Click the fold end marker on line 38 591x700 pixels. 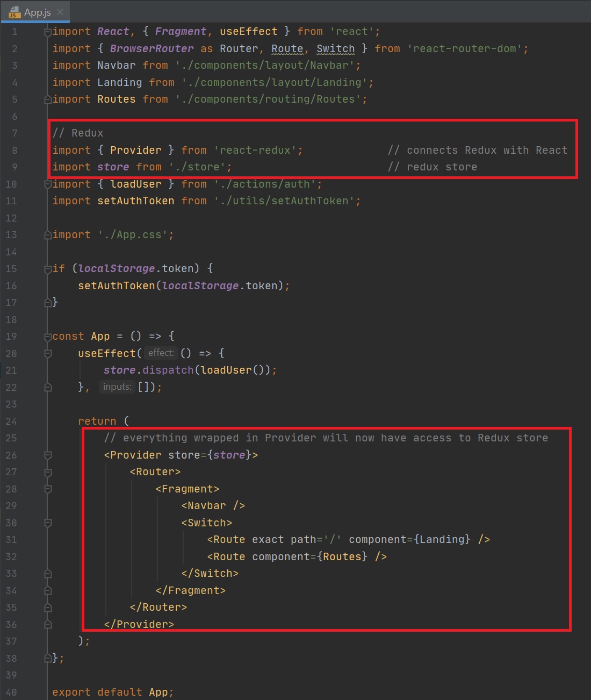48,658
